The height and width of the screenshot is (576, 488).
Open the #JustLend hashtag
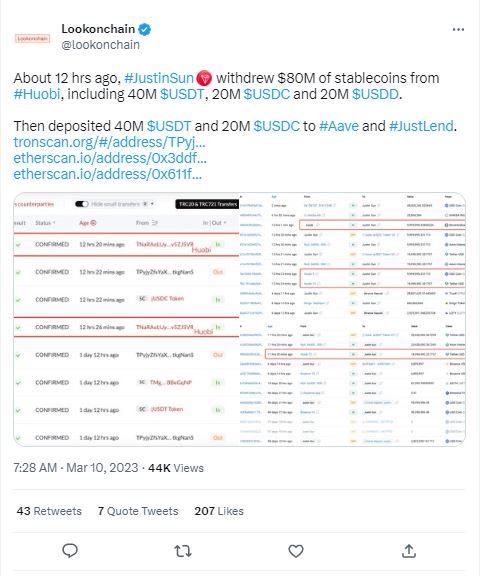tap(421, 126)
